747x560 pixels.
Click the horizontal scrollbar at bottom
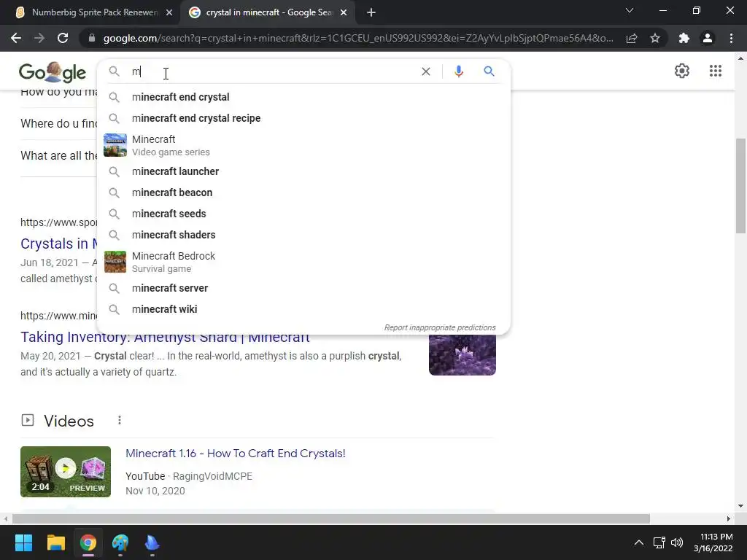tap(331, 518)
